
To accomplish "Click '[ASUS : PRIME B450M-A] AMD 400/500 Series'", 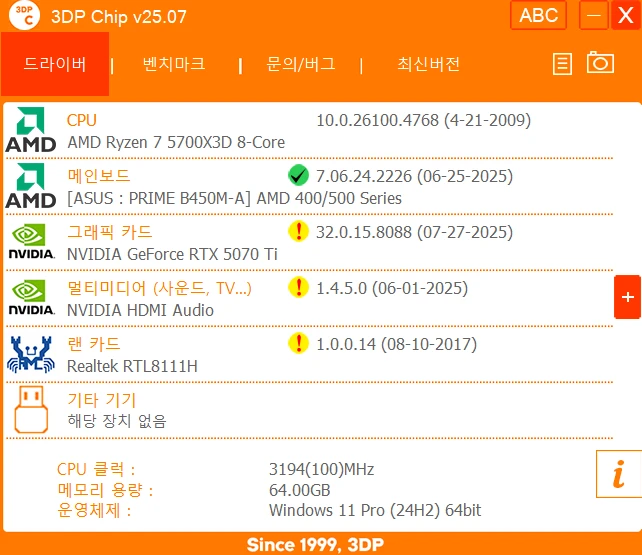I will 234,199.
